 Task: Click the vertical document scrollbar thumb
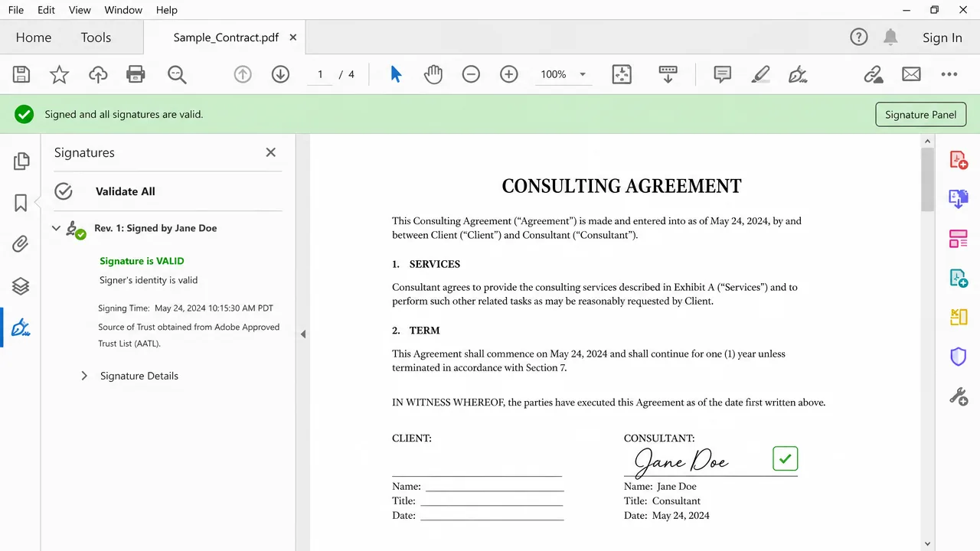927,179
